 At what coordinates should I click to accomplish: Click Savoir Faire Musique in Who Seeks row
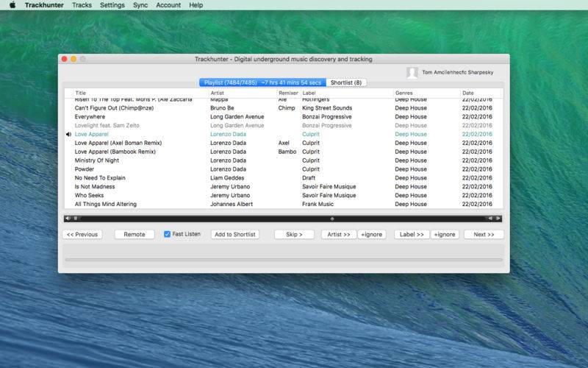(329, 195)
